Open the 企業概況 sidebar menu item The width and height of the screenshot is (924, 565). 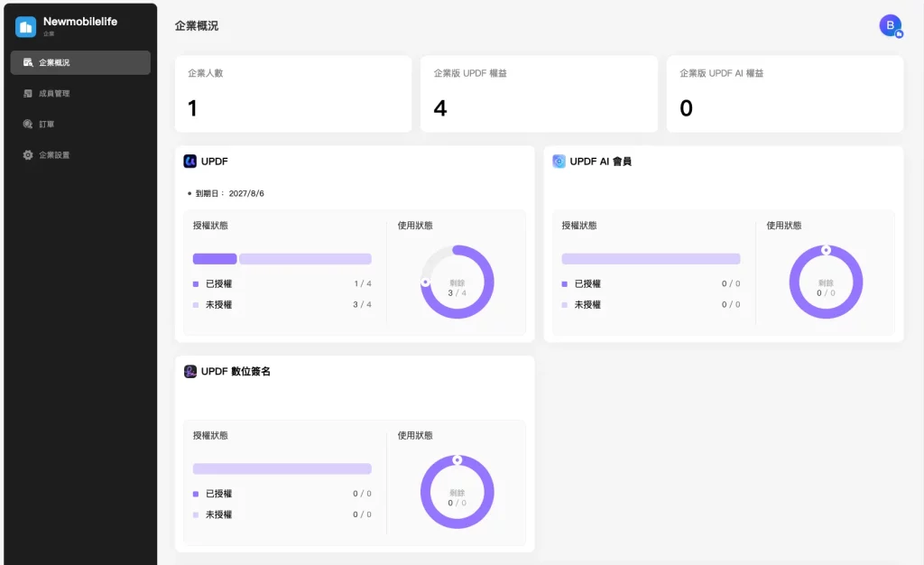point(80,62)
